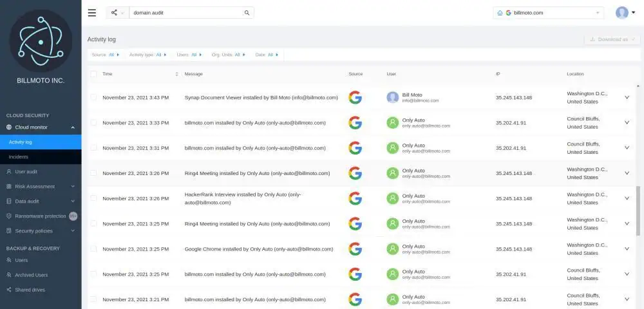This screenshot has width=644, height=309.
Task: Click the Time column sort arrows
Action: pos(176,74)
